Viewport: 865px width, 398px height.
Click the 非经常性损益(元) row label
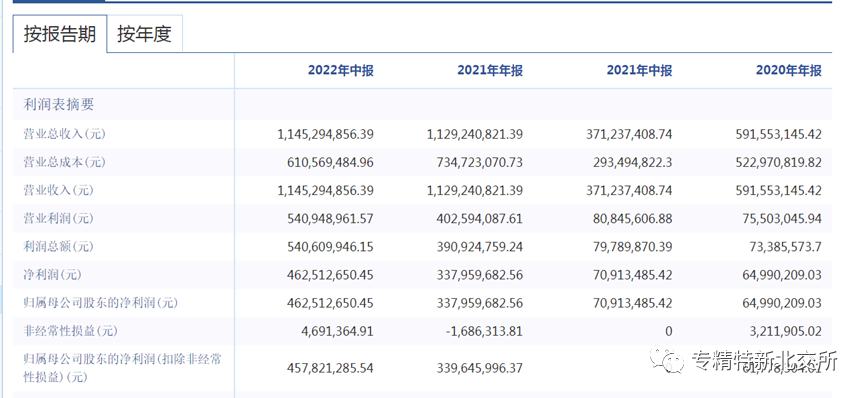coord(70,331)
